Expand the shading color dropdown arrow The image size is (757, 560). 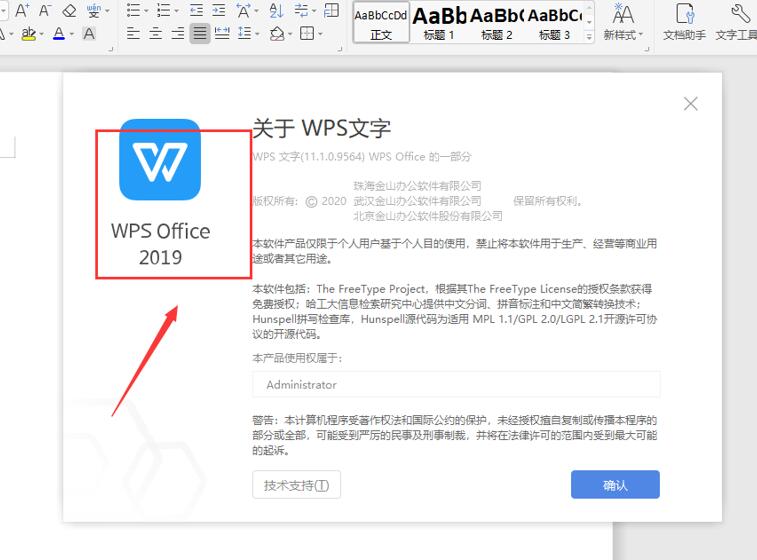point(290,34)
